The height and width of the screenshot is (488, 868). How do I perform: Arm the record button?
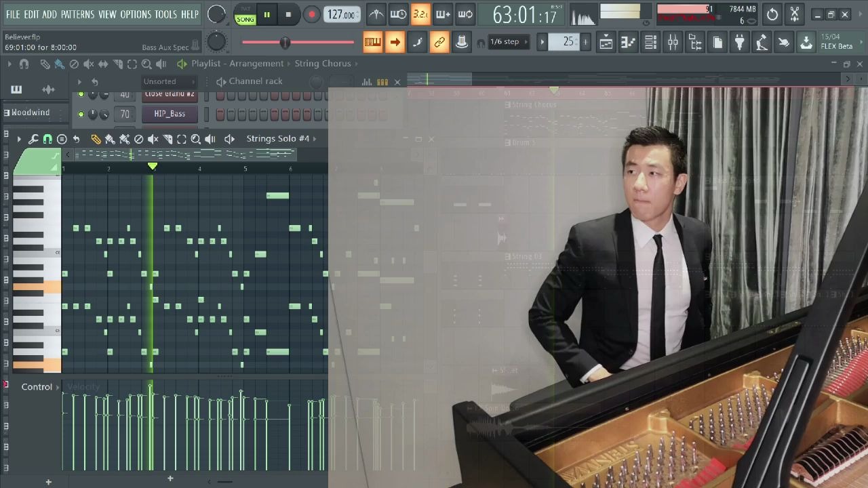pos(312,14)
